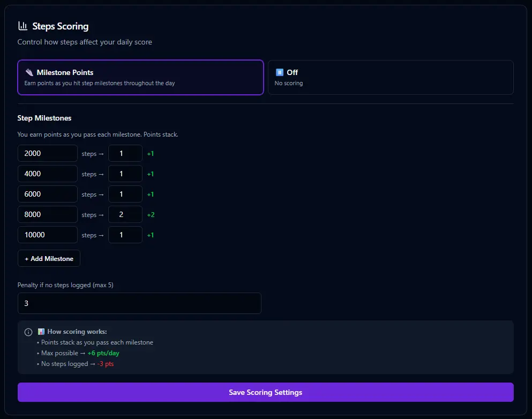The width and height of the screenshot is (532, 419).
Task: Click the 10000 steps milestone input
Action: pos(47,235)
